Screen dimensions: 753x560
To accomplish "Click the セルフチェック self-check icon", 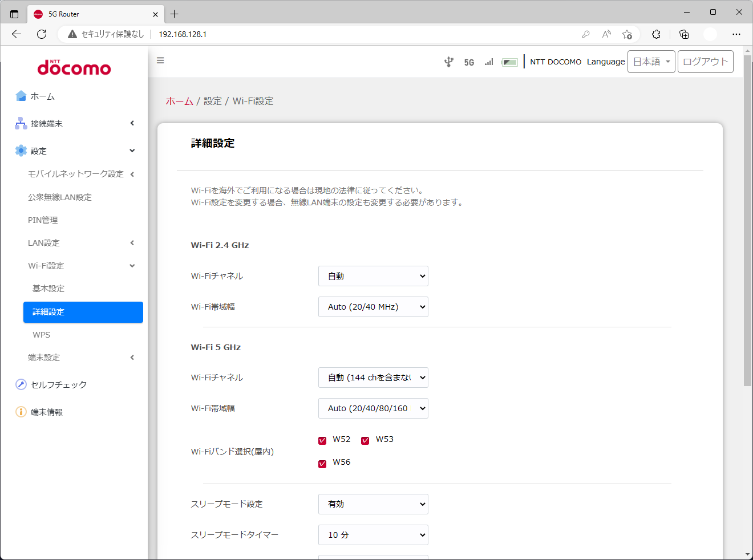I will [21, 384].
